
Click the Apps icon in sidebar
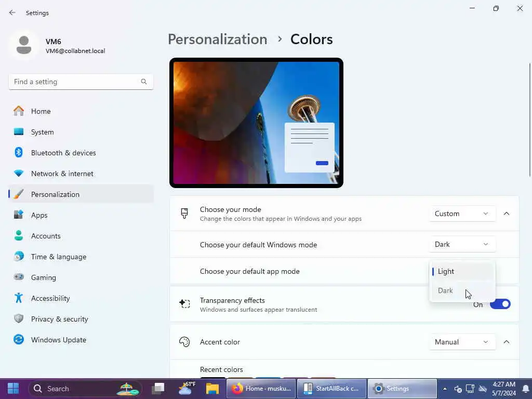pyautogui.click(x=19, y=215)
